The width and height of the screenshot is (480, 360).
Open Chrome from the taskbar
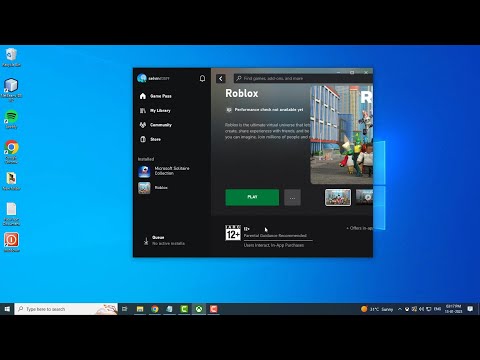tap(155, 309)
